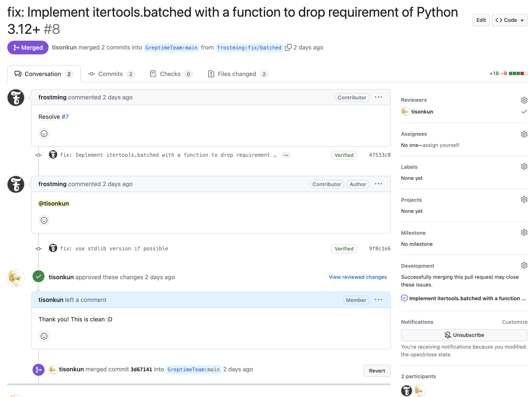Image resolution: width=532 pixels, height=397 pixels.
Task: Click the View reviewed changes link
Action: (357, 276)
